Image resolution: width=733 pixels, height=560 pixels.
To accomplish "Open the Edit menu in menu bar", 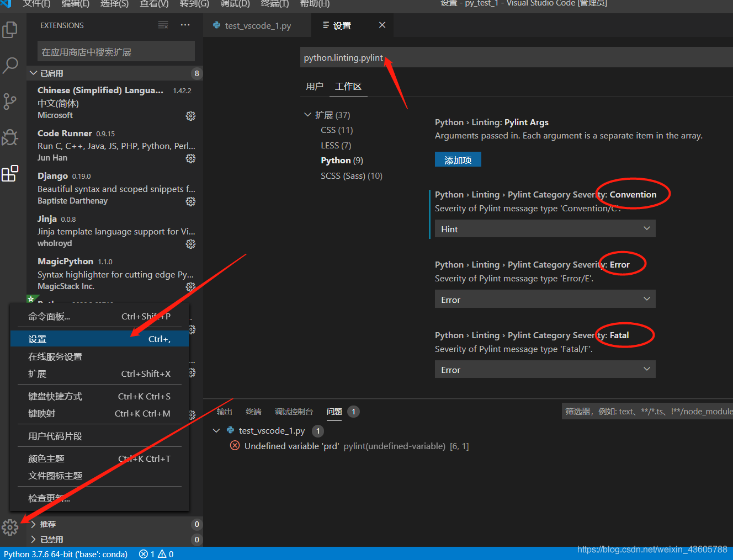I will click(x=76, y=4).
